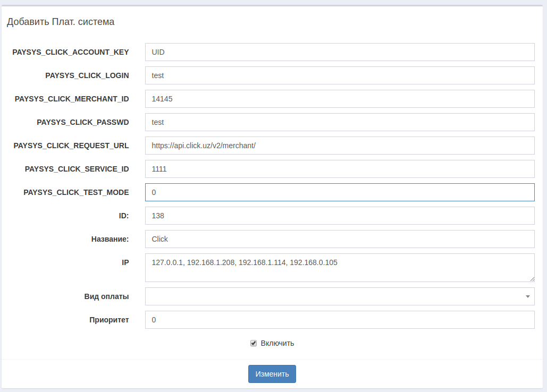This screenshot has height=392, width=547.
Task: Edit the Название field containing Click
Action: click(339, 239)
